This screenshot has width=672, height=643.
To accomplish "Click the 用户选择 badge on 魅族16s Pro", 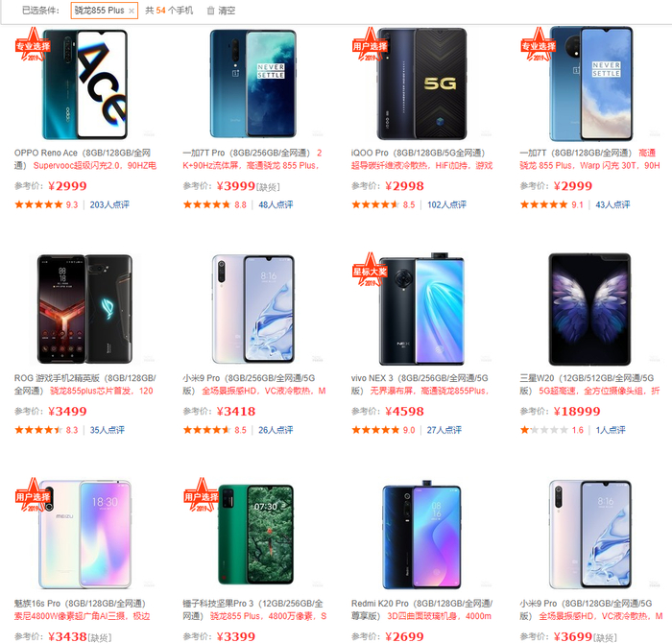I will pyautogui.click(x=33, y=495).
